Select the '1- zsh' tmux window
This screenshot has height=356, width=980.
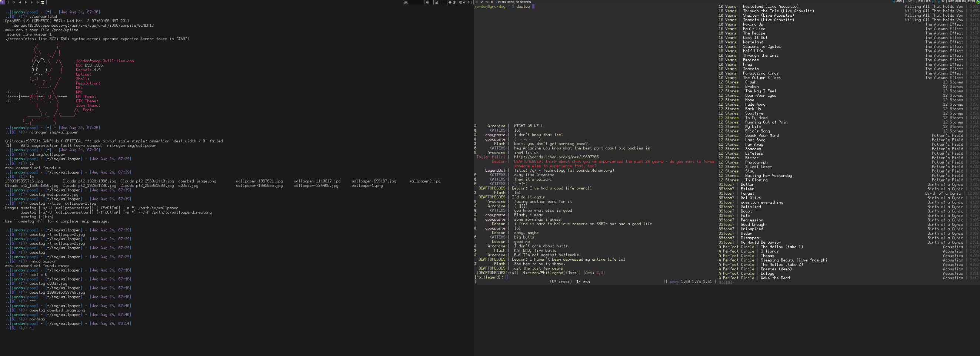pyautogui.click(x=583, y=282)
